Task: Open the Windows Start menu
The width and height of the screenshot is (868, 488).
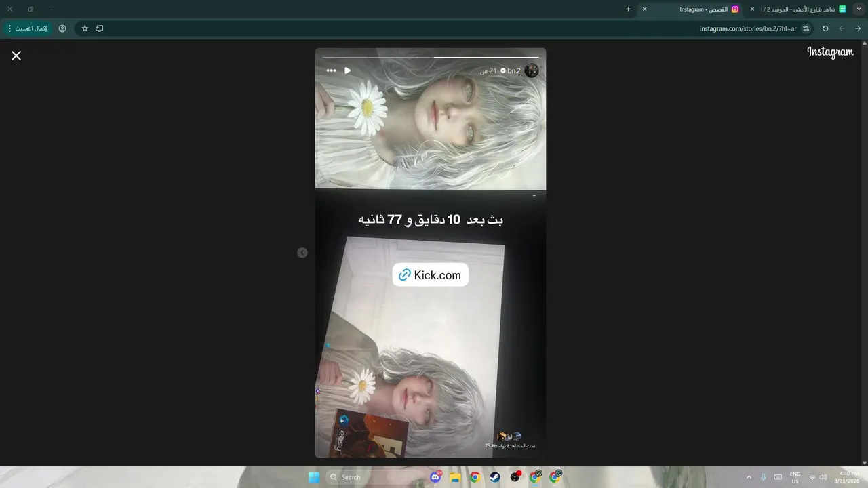Action: pyautogui.click(x=314, y=477)
